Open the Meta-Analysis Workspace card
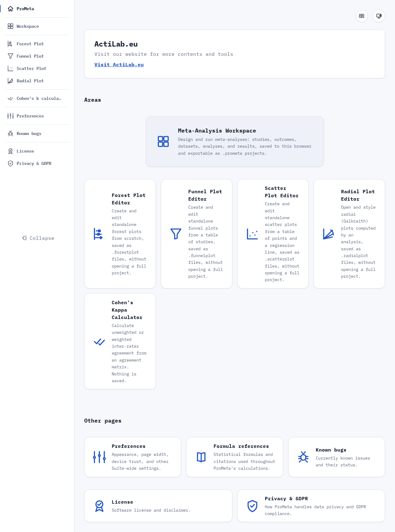This screenshot has height=532, width=395. point(235,141)
